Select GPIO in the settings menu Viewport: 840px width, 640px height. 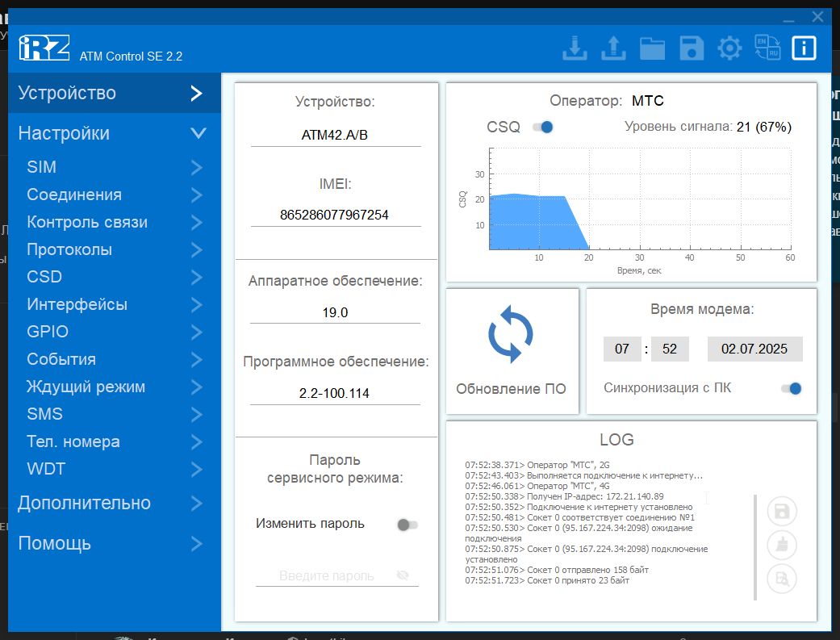coord(115,332)
